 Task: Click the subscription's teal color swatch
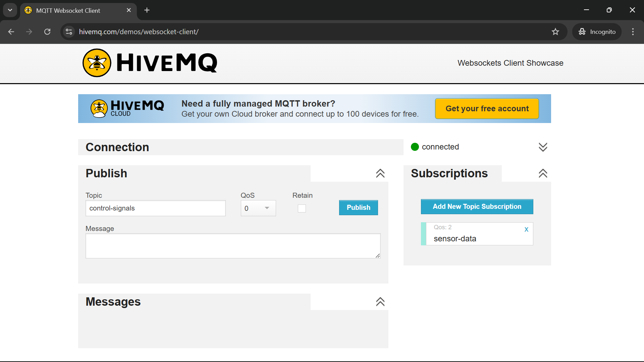424,234
